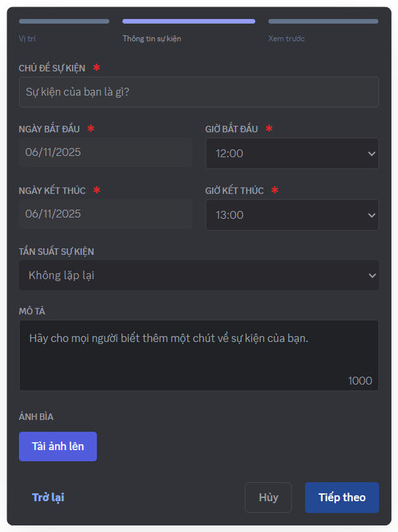398x532 pixels.
Task: Click the end time dropdown chevron
Action: (x=372, y=215)
